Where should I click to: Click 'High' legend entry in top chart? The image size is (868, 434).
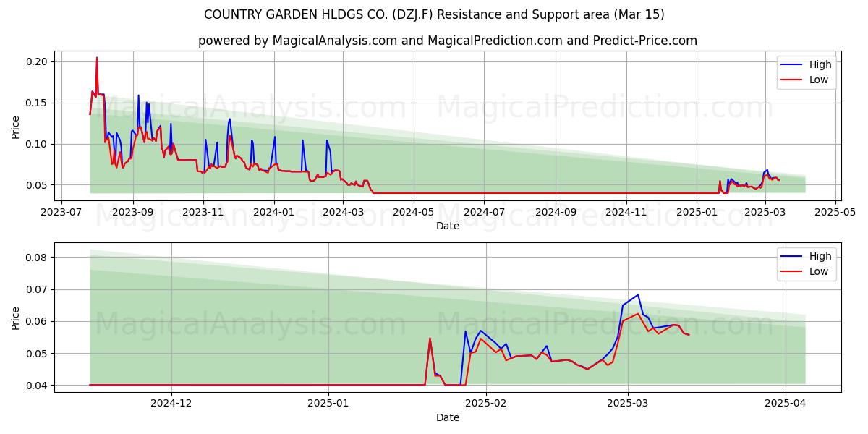click(820, 64)
